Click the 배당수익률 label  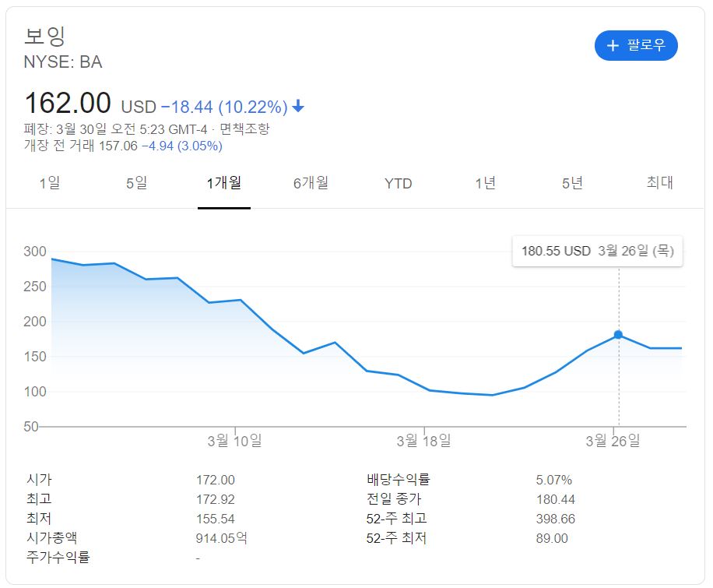click(398, 479)
